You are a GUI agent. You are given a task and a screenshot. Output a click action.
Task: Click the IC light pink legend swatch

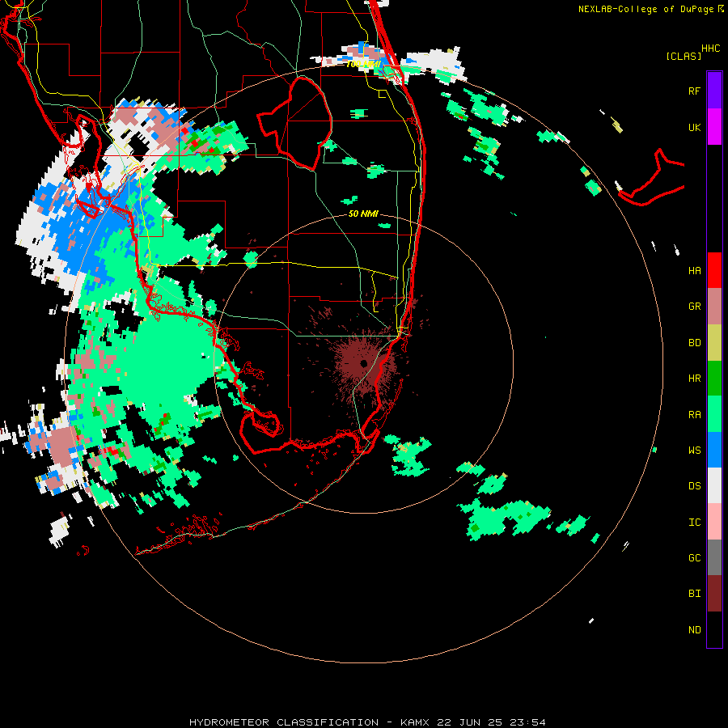(714, 522)
